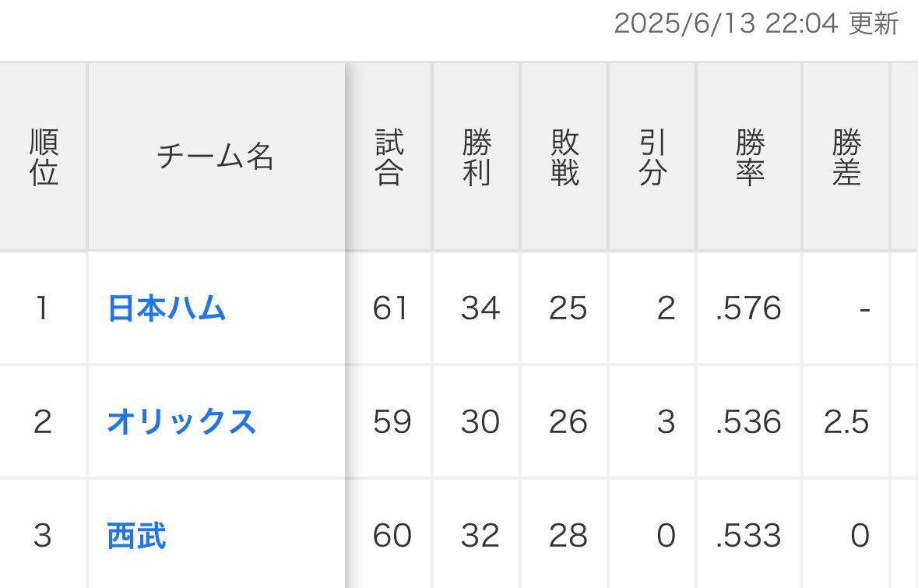Click 日本ハム games played value 61

[390, 308]
